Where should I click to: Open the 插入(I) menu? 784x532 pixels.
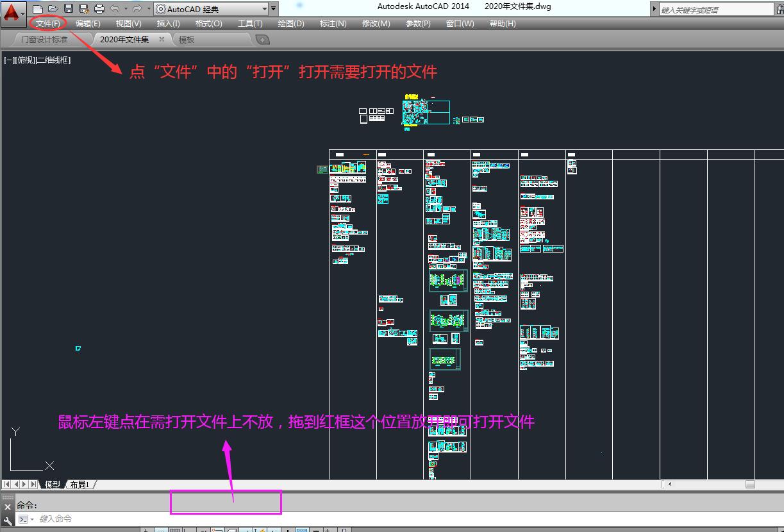pyautogui.click(x=169, y=24)
